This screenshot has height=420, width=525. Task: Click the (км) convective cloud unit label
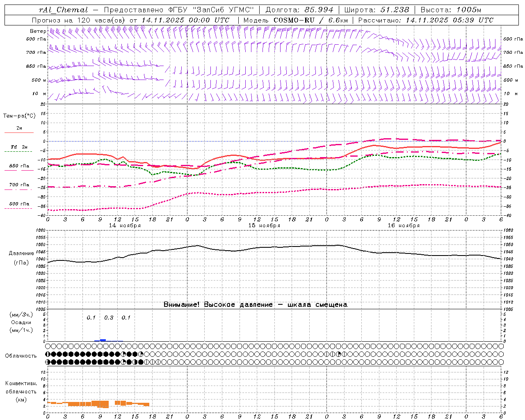point(21,399)
